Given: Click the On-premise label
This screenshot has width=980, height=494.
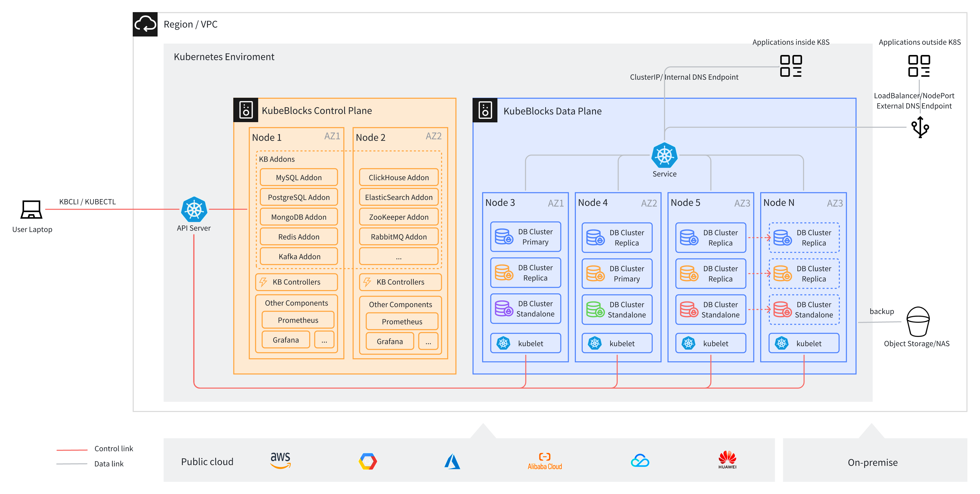Looking at the screenshot, I should pyautogui.click(x=872, y=462).
